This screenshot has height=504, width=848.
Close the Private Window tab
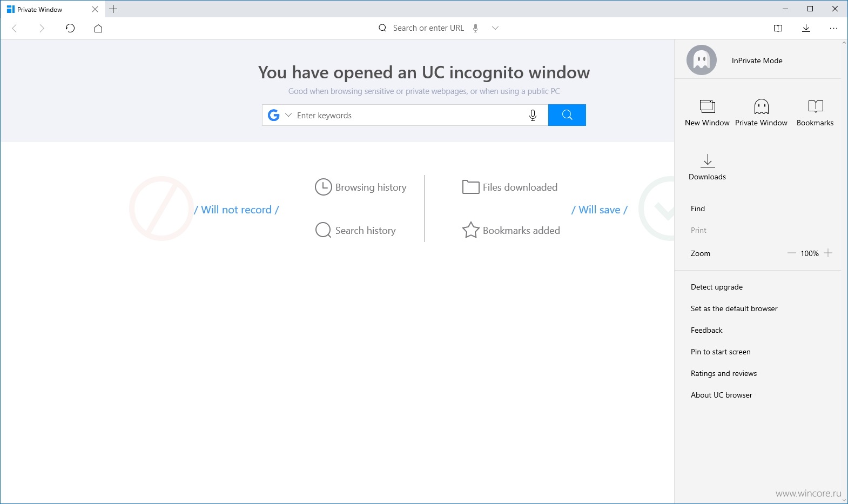click(95, 9)
